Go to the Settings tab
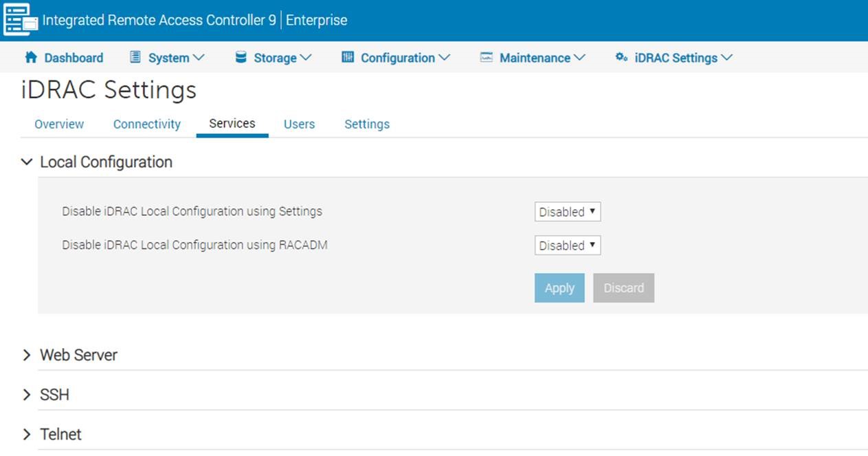This screenshot has width=868, height=456. [366, 124]
